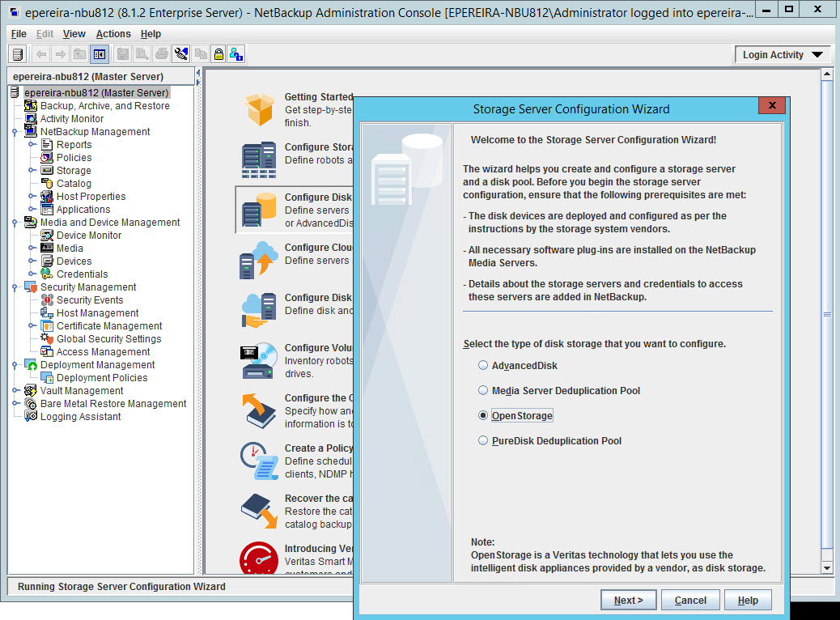Collapse the NetBackup Management tree node
Viewport: 840px width, 620px height.
15,132
